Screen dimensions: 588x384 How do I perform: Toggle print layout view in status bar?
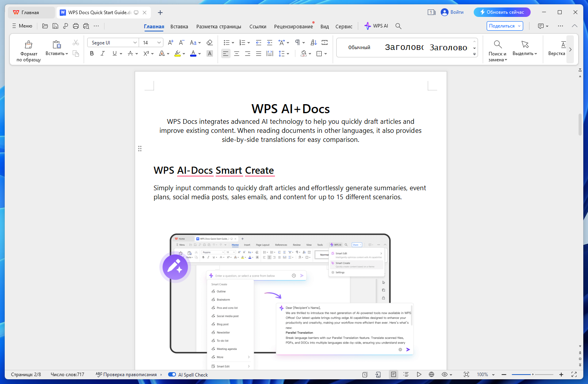[394, 375]
